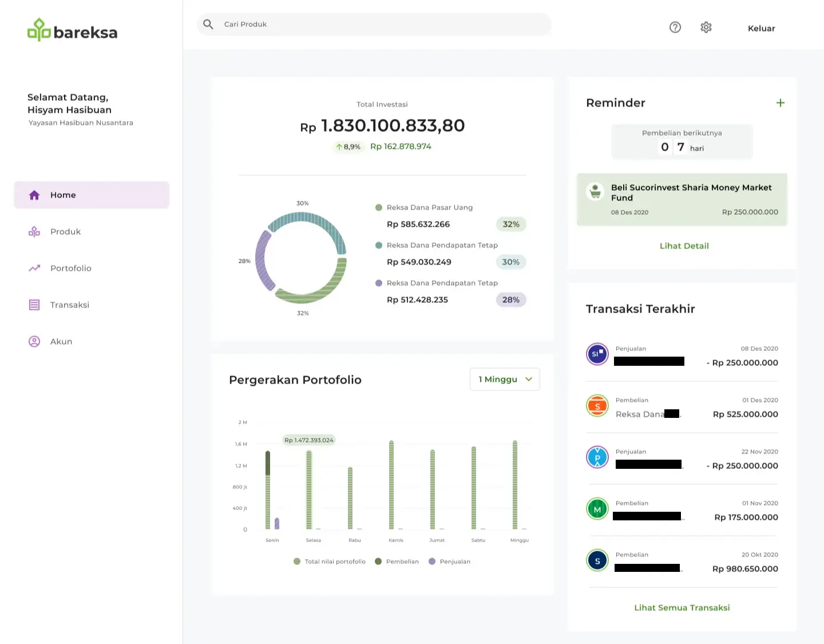This screenshot has height=644, width=824.
Task: Click the Produk sidebar icon
Action: coord(34,232)
